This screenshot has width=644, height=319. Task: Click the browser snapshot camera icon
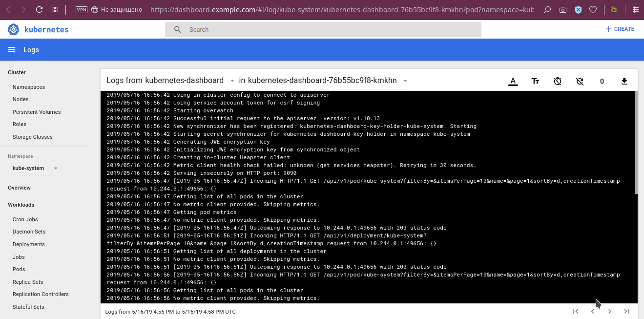(563, 10)
